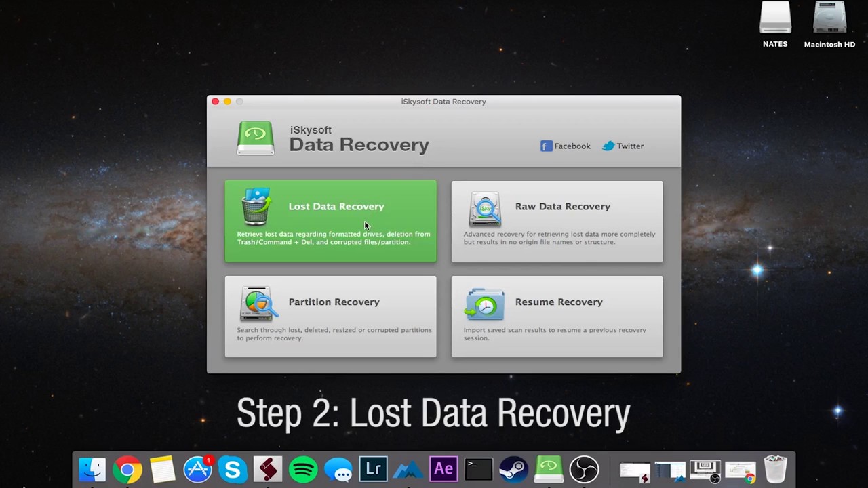Launch Steam from the Dock

point(513,470)
